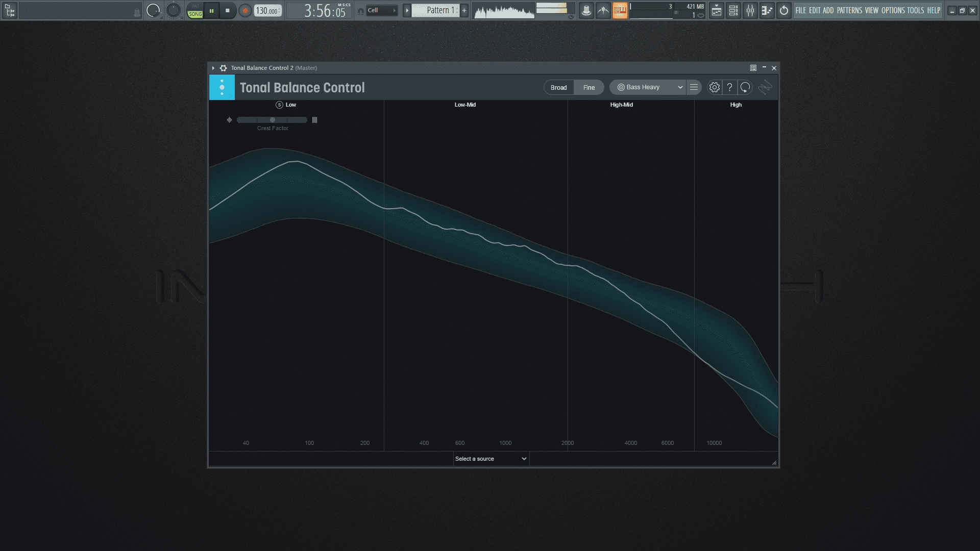Select the Low-Mid band label
980x551 pixels.
(465, 105)
